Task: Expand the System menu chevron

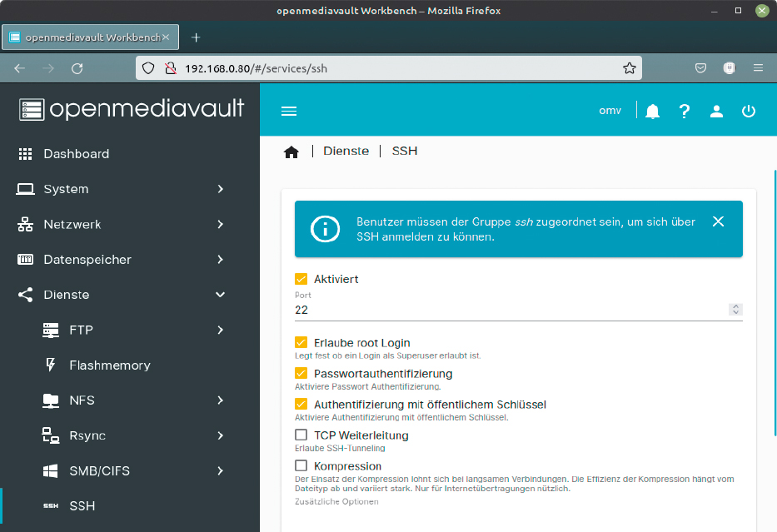Action: [x=221, y=189]
